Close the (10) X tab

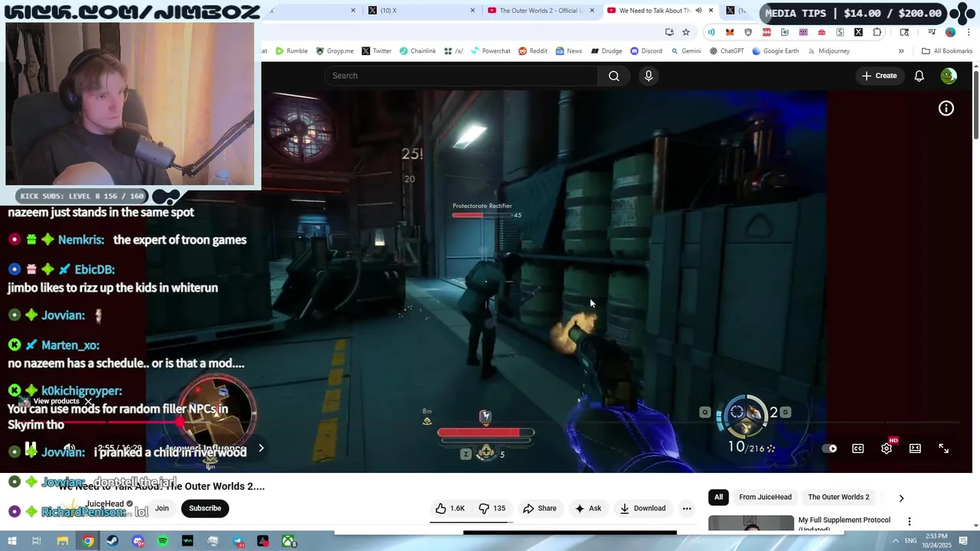click(x=472, y=11)
